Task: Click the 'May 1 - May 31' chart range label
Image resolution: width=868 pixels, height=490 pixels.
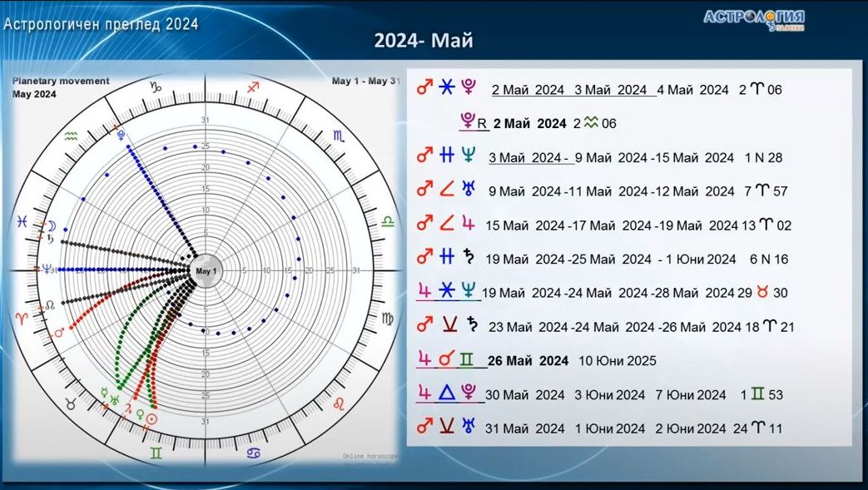Action: coord(365,81)
